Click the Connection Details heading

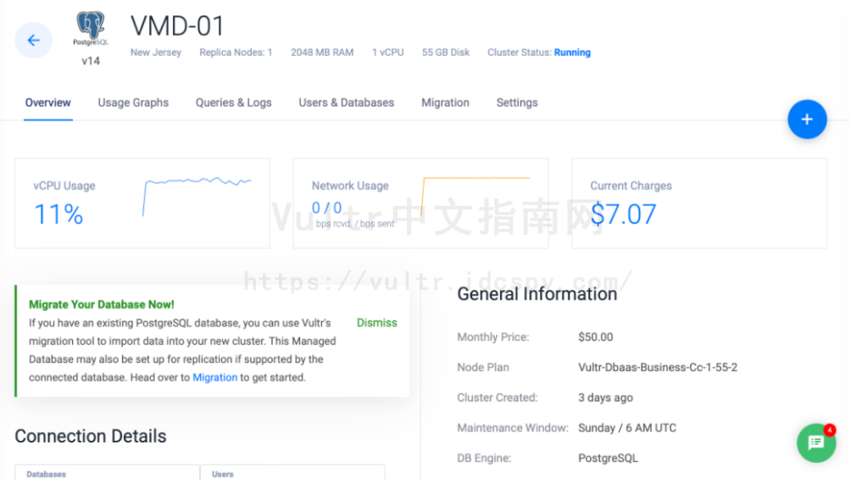[90, 437]
